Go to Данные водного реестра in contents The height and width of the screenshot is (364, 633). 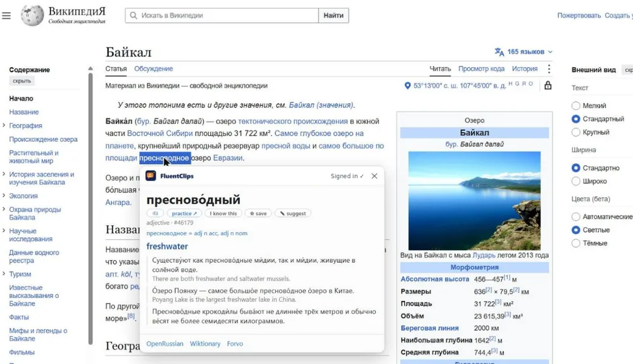tap(34, 256)
